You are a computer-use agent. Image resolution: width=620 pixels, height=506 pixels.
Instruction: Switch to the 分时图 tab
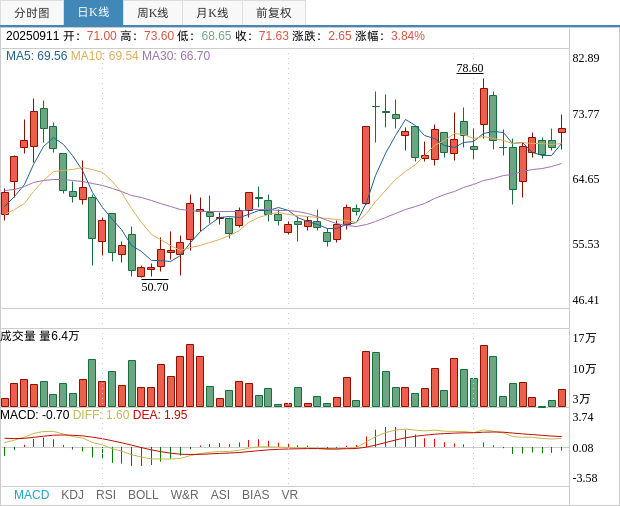click(x=32, y=13)
